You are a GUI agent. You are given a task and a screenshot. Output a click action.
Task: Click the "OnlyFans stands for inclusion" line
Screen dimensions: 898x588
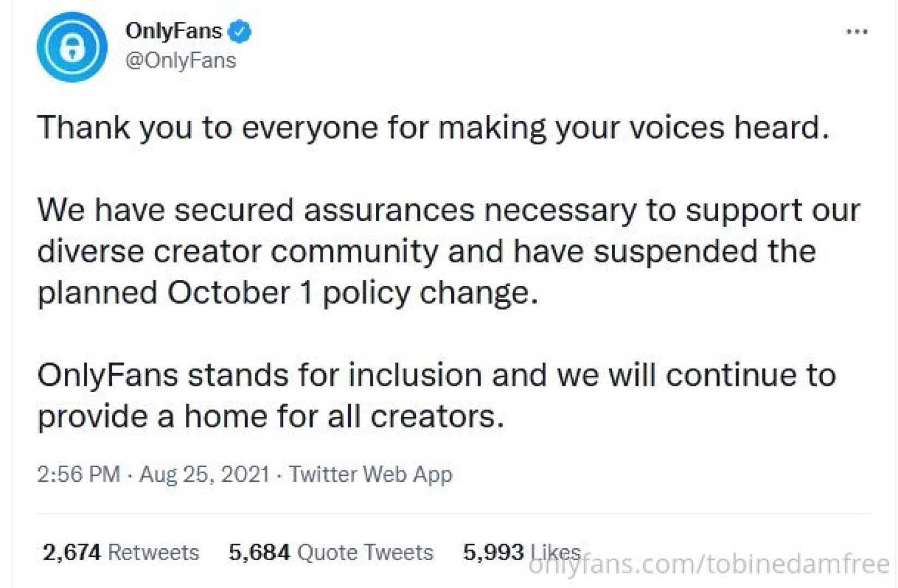436,376
